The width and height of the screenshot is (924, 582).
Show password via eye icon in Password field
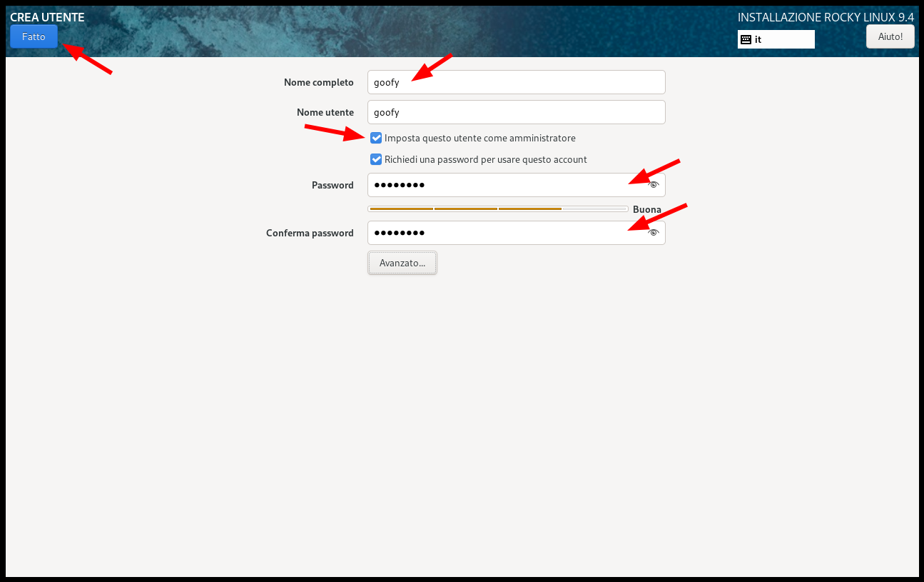tap(653, 185)
